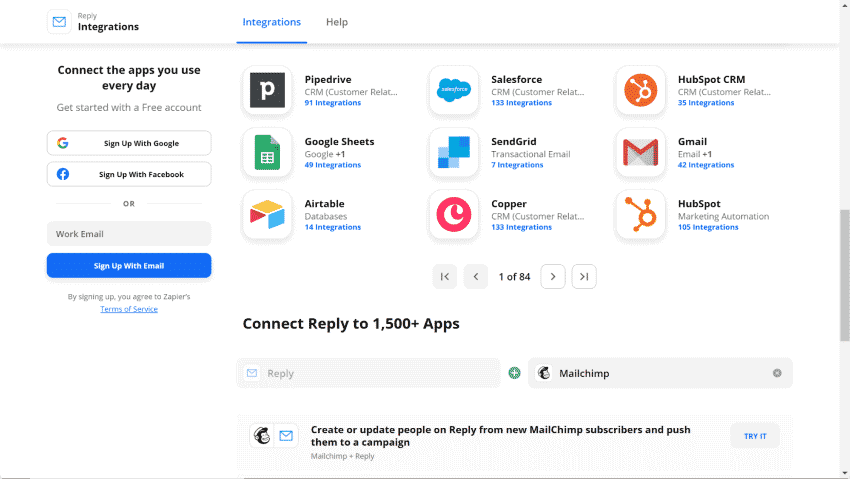The image size is (850, 479).
Task: Click the page vertical scrollbar thumb
Action: tap(845, 275)
